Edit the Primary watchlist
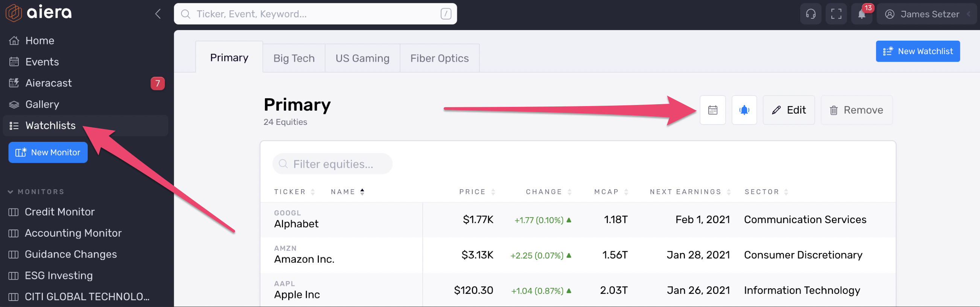The image size is (980, 307). click(788, 110)
